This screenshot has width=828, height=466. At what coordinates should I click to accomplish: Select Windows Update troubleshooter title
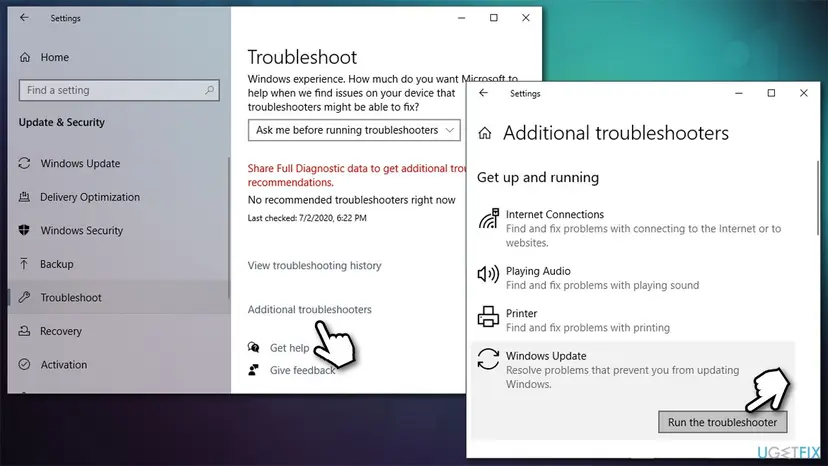coord(546,356)
